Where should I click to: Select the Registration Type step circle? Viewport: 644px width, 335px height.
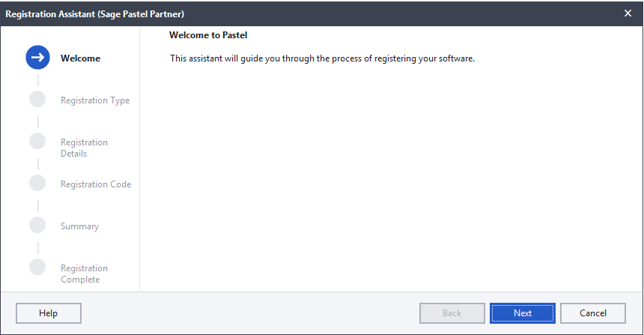37,99
